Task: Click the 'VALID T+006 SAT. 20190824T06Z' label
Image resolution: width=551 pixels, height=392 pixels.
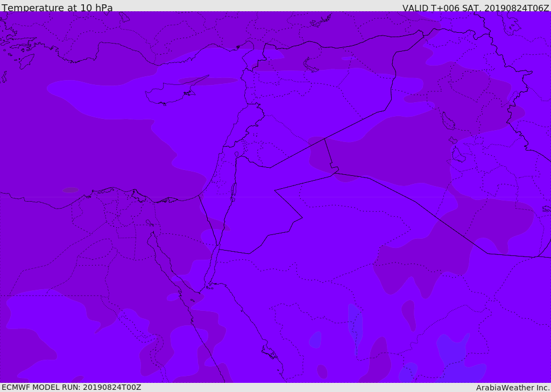Action: (476, 8)
